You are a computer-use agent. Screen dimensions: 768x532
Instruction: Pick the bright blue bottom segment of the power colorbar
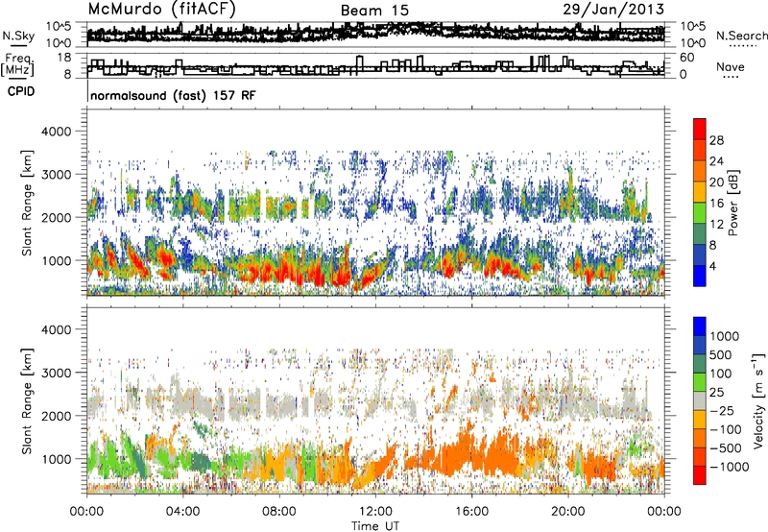point(700,276)
